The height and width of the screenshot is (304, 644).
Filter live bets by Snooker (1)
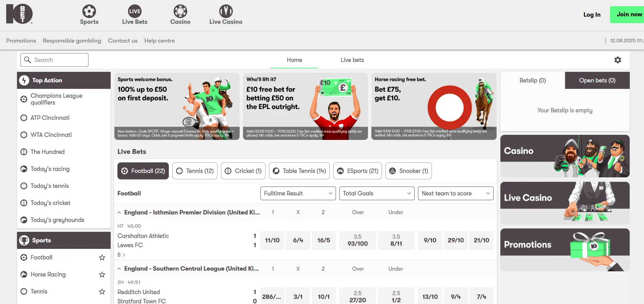click(408, 171)
